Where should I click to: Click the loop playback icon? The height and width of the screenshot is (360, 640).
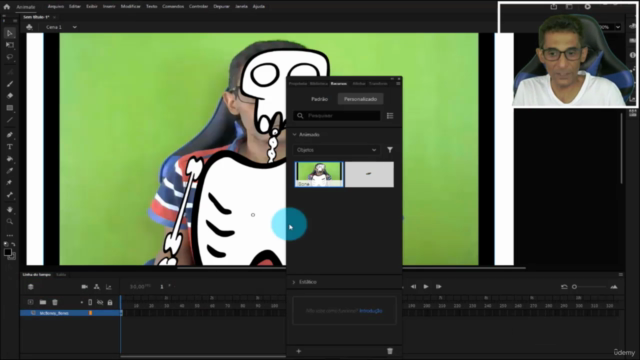tap(564, 287)
